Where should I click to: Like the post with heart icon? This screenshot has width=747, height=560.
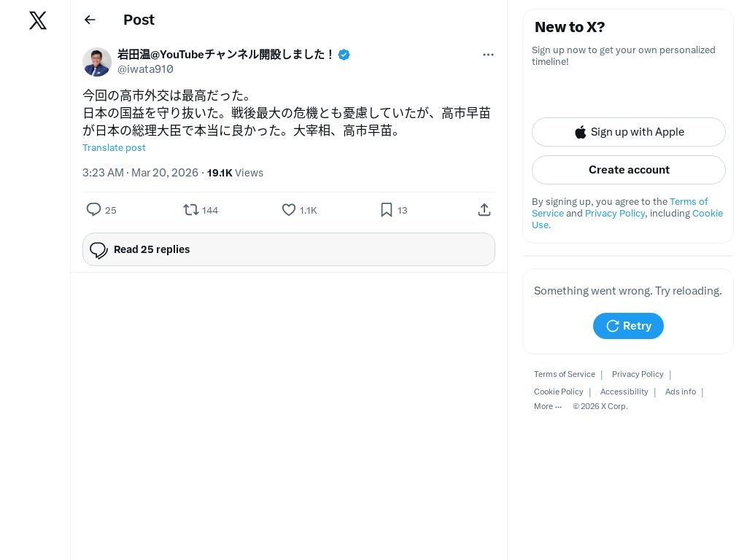point(289,210)
